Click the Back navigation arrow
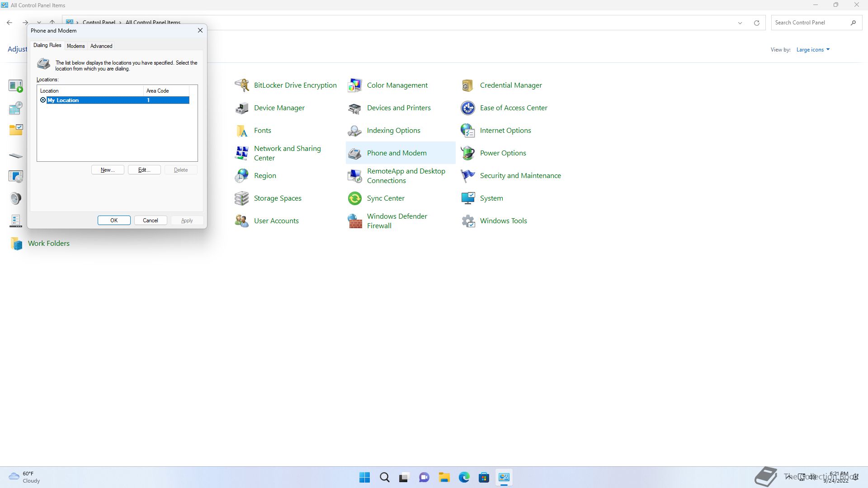 9,23
